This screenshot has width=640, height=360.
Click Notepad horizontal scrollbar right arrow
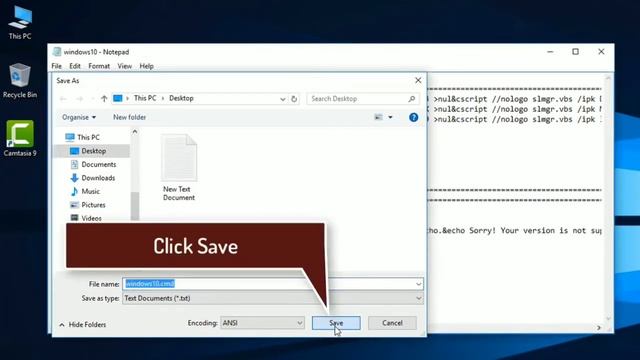tap(599, 328)
